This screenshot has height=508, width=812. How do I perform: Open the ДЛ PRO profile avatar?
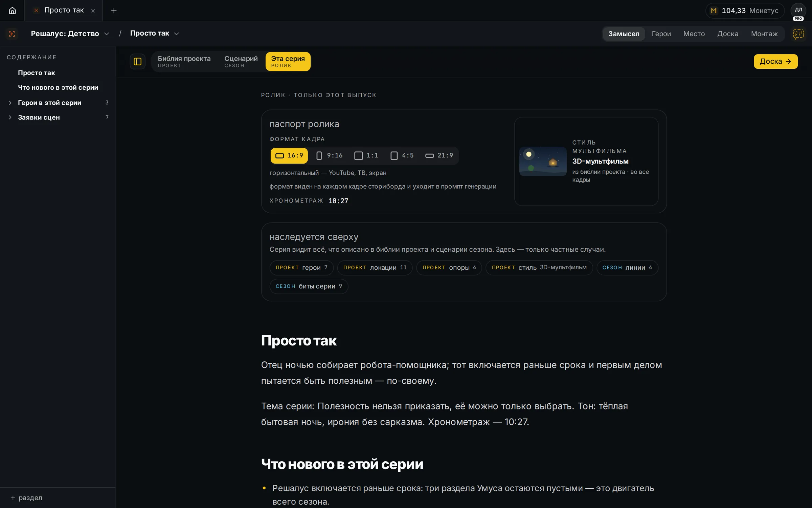pos(798,12)
